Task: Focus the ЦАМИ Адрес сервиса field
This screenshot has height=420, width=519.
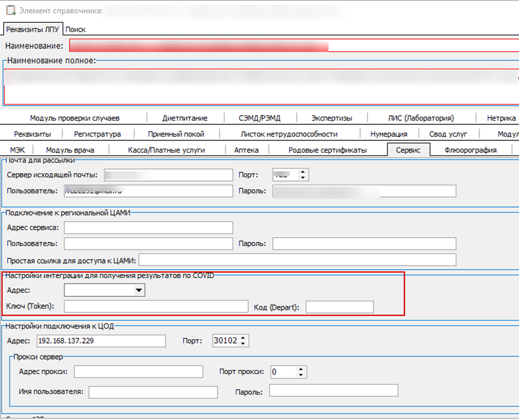Action: click(x=148, y=228)
